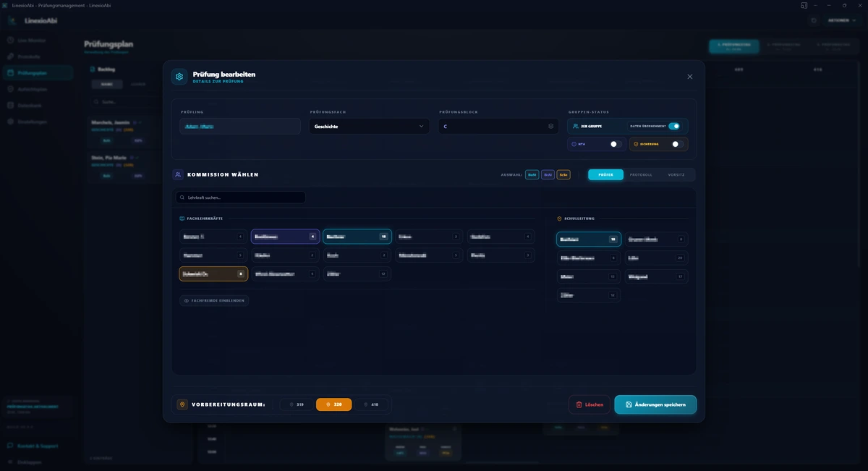Image resolution: width=868 pixels, height=471 pixels.
Task: Turn on the Sicherung toggle
Action: point(677,144)
